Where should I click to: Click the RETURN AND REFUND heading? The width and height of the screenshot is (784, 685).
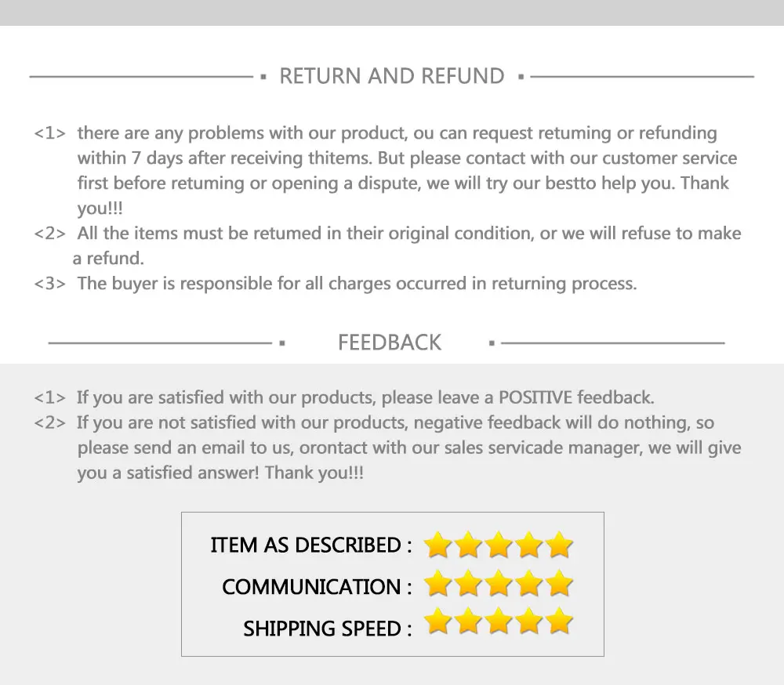391,76
